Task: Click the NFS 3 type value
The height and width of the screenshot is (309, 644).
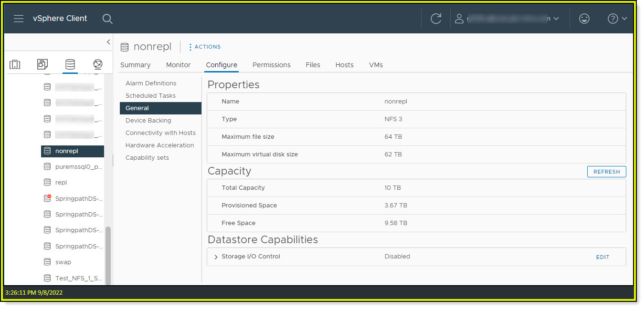Action: [393, 119]
